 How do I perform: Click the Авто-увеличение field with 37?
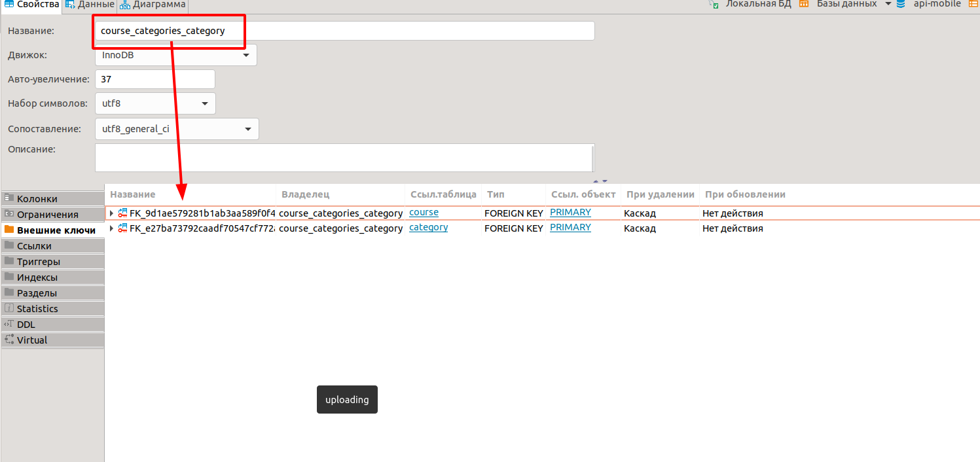[155, 79]
